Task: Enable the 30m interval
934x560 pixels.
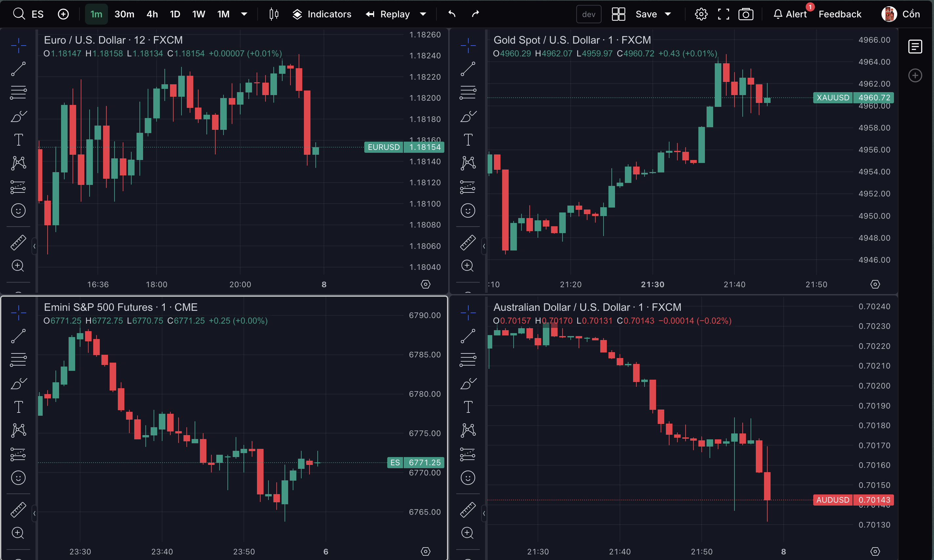Action: 124,14
